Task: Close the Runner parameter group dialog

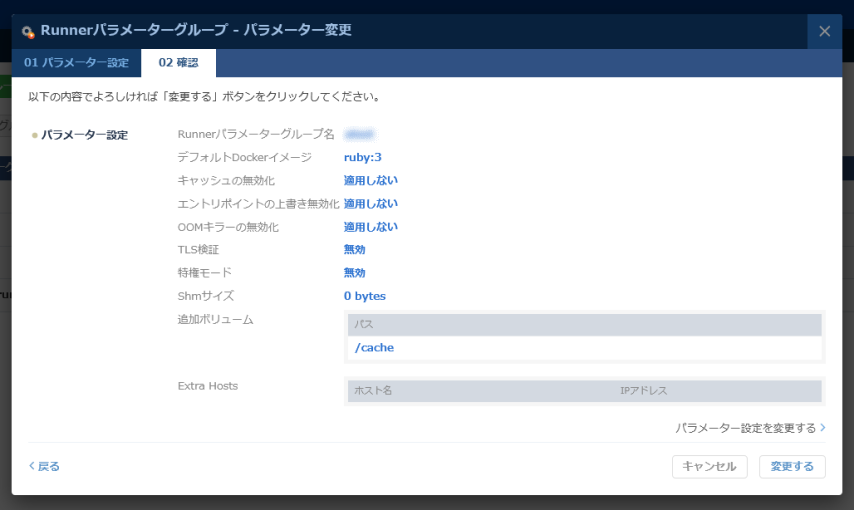Action: [x=824, y=31]
